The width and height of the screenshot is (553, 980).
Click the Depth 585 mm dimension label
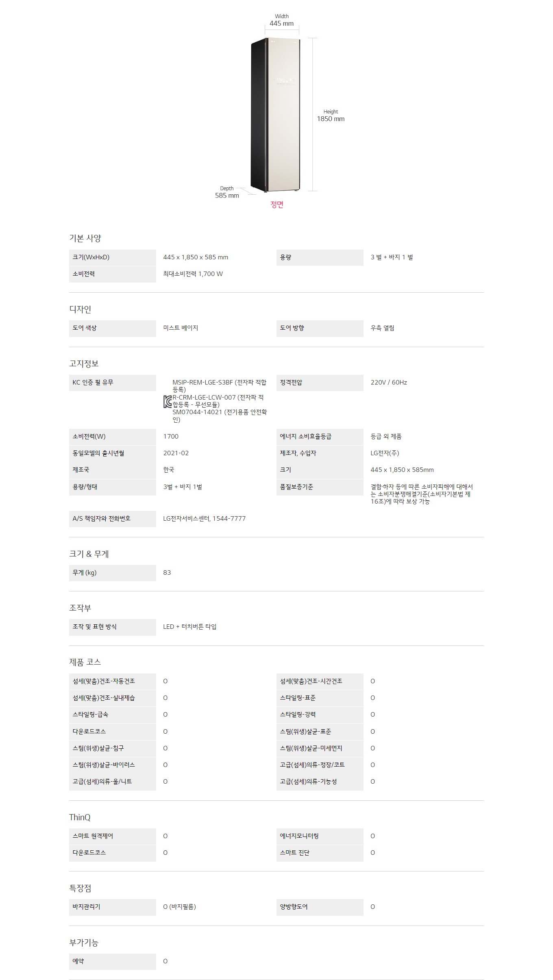[227, 192]
